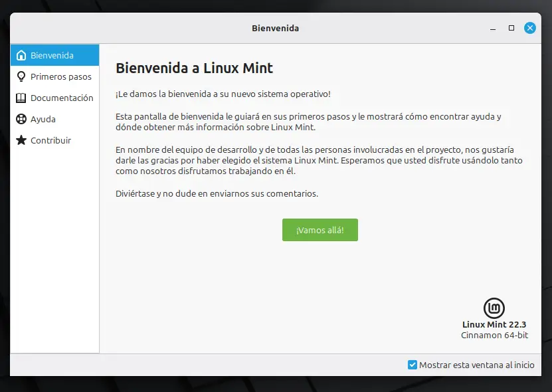Open the Primeros pasos section

tap(61, 76)
